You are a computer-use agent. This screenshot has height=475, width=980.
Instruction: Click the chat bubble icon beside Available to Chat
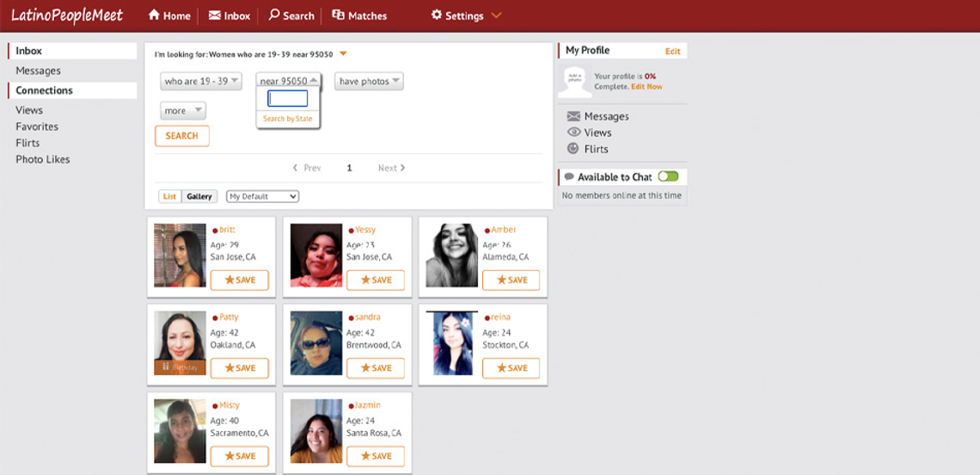tap(569, 177)
